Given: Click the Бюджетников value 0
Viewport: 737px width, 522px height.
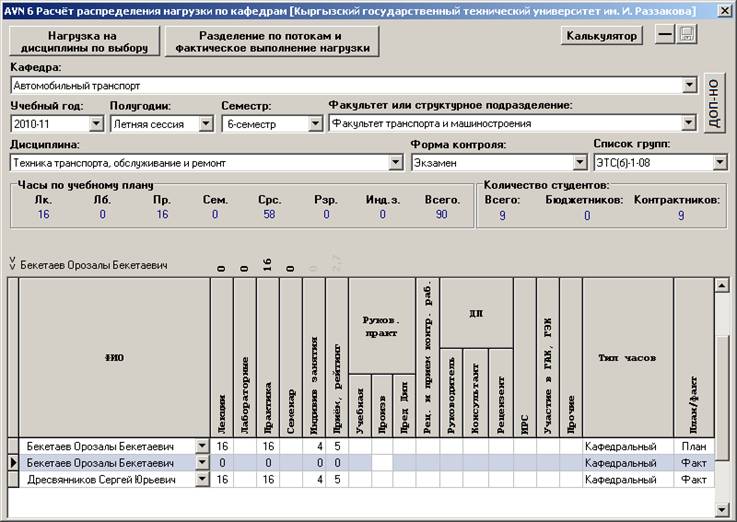Looking at the screenshot, I should click(587, 216).
